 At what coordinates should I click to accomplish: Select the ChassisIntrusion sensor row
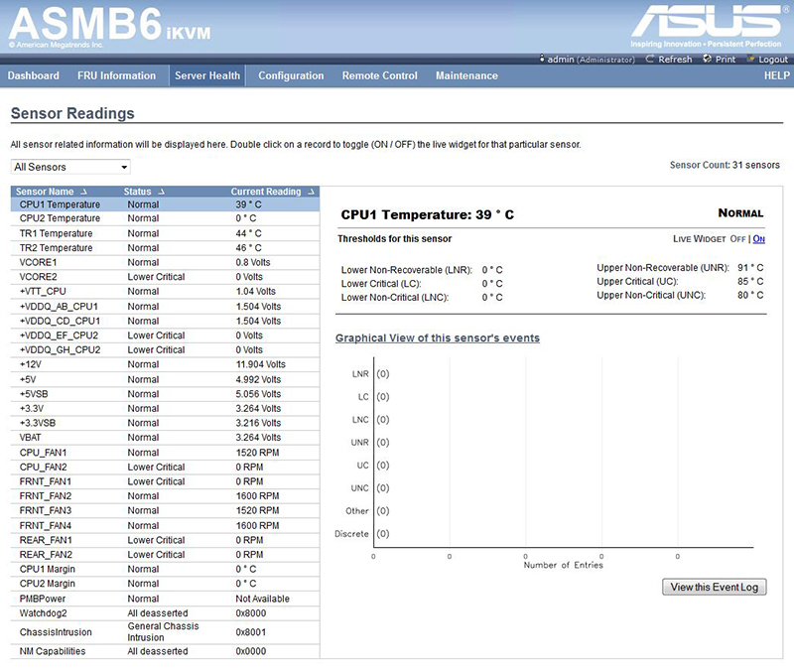coord(165,632)
